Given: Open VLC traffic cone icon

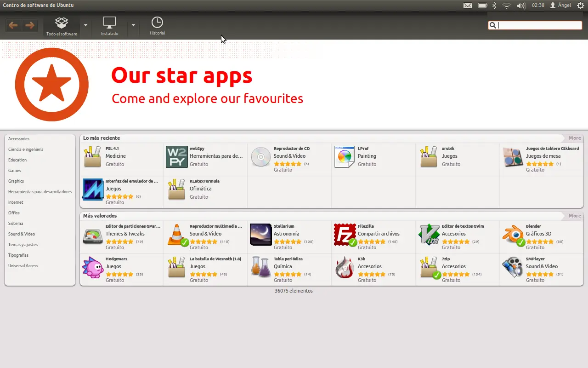Looking at the screenshot, I should pos(177,235).
